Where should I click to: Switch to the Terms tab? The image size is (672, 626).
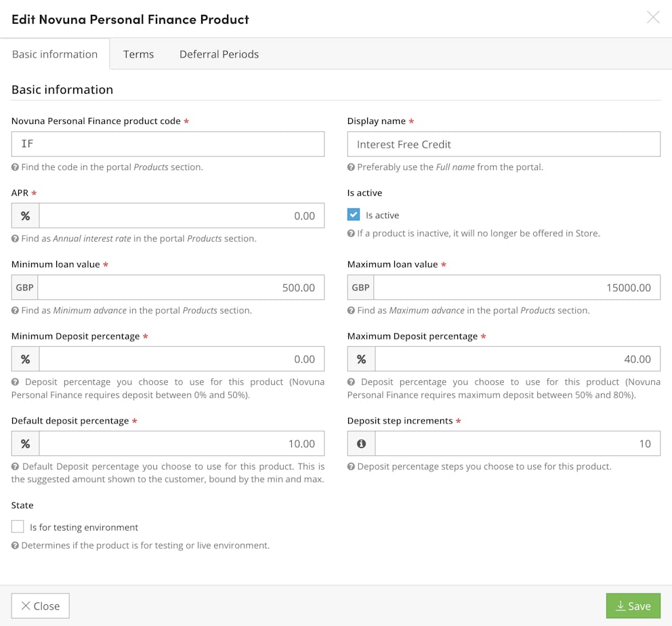[138, 54]
